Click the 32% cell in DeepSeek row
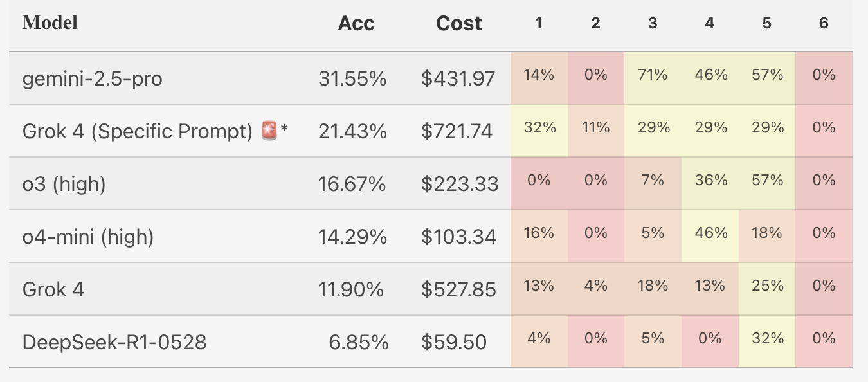This screenshot has width=868, height=382. click(x=767, y=339)
